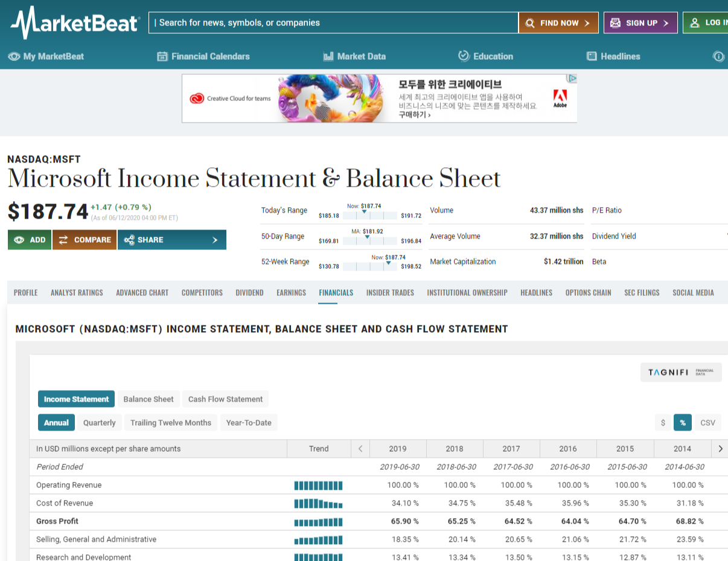
Task: Expand the Share button chevron
Action: pyautogui.click(x=215, y=240)
